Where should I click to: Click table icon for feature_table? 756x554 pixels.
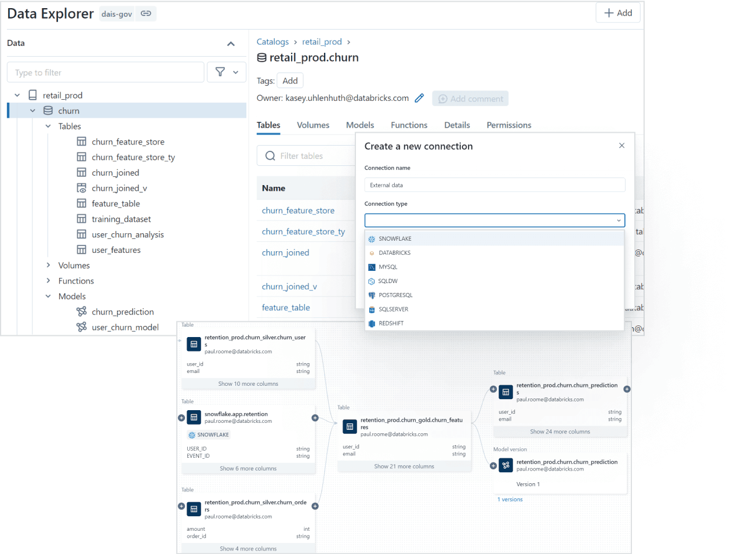click(x=82, y=204)
